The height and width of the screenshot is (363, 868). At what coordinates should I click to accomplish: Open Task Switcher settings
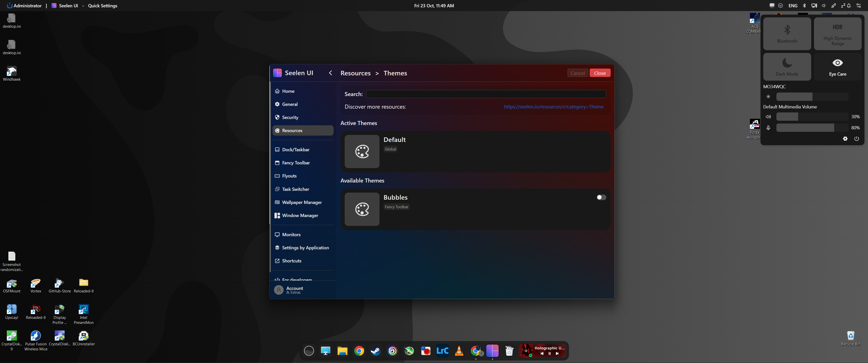(x=303, y=189)
